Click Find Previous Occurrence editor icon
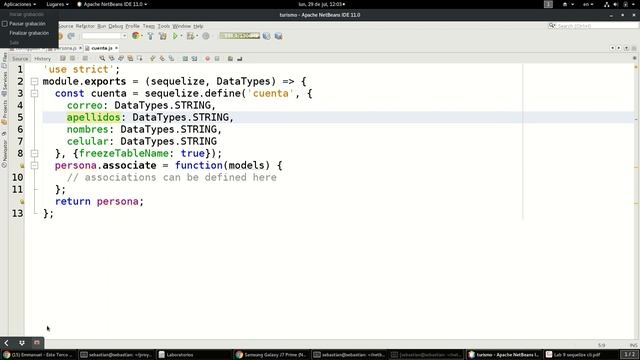Screen dimensions: 640x360 point(111,59)
